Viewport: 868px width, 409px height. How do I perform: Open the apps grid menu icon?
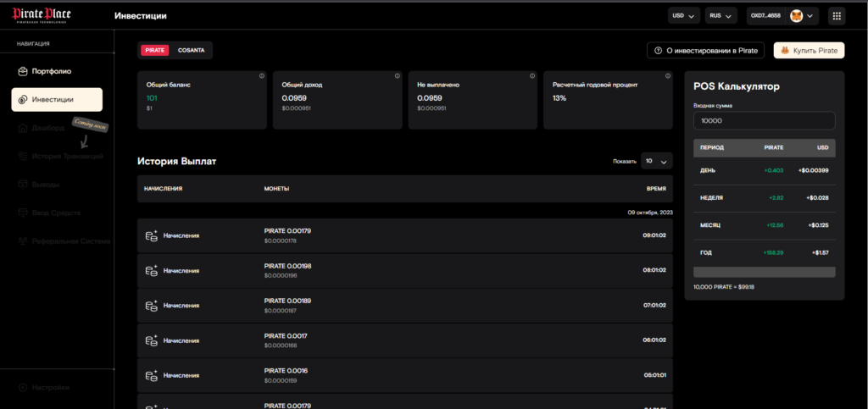pyautogui.click(x=837, y=15)
